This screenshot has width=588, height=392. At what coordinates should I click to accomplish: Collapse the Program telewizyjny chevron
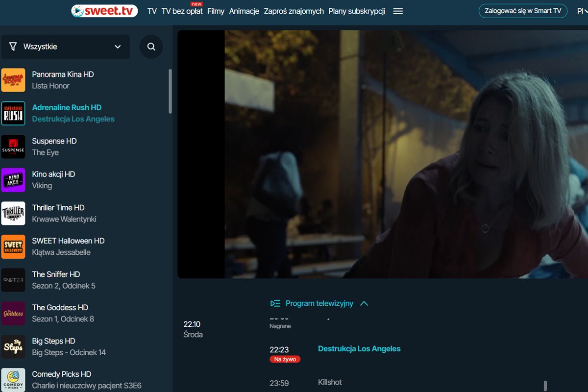pyautogui.click(x=364, y=303)
